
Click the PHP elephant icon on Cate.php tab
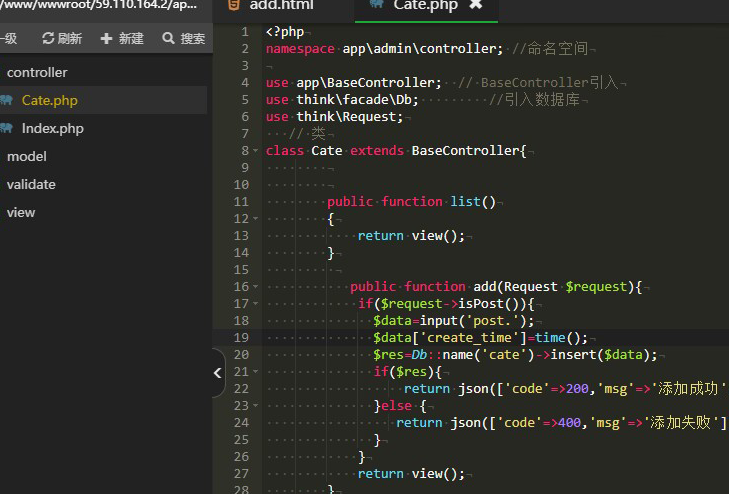(377, 4)
